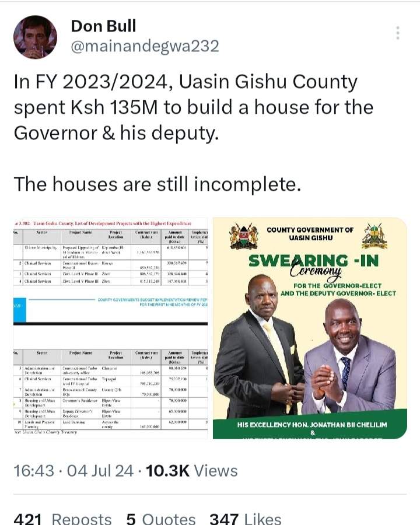View the 5 Quotes list
This screenshot has width=420, height=525.
click(161, 519)
